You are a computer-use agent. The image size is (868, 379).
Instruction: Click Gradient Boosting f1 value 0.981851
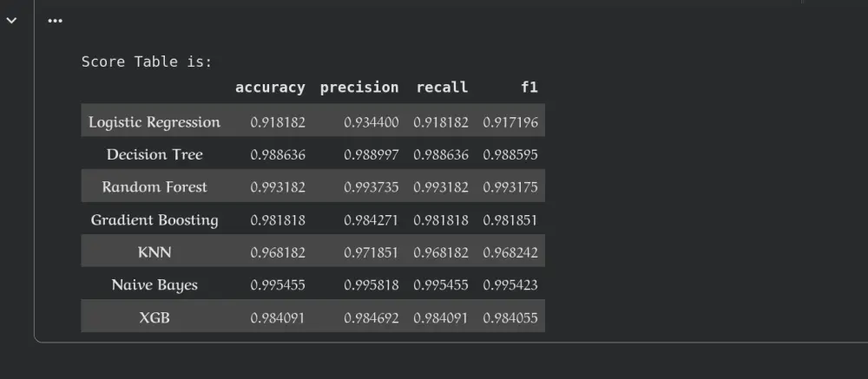tap(510, 220)
